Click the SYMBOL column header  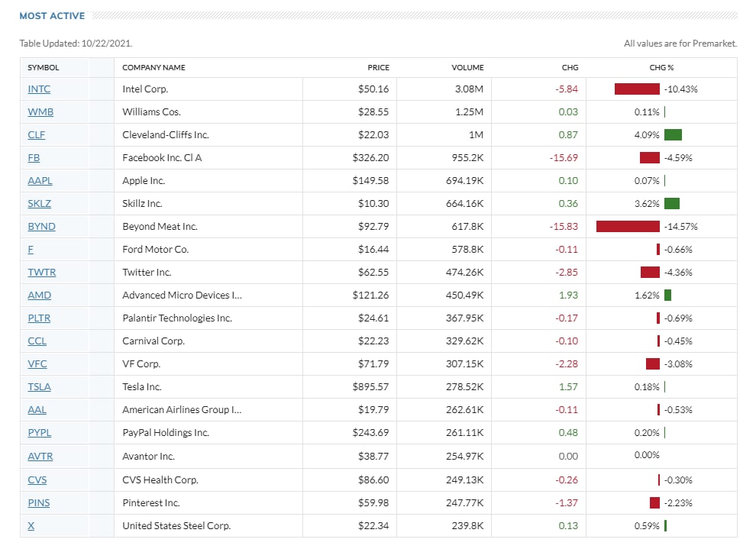click(44, 67)
